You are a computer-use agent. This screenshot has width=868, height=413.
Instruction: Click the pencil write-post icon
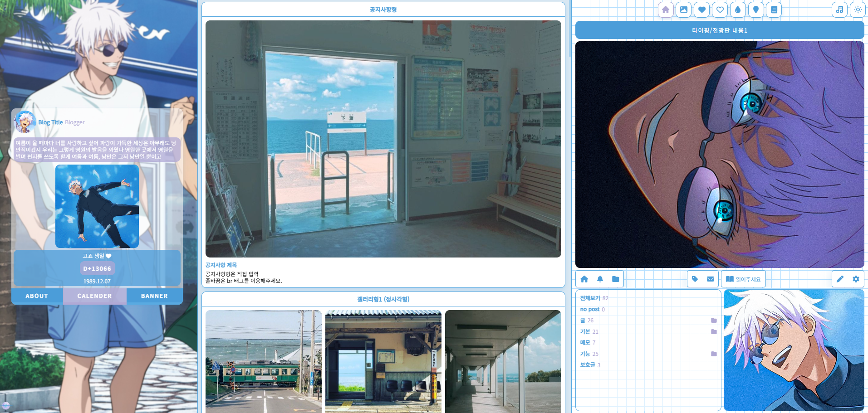pyautogui.click(x=840, y=279)
